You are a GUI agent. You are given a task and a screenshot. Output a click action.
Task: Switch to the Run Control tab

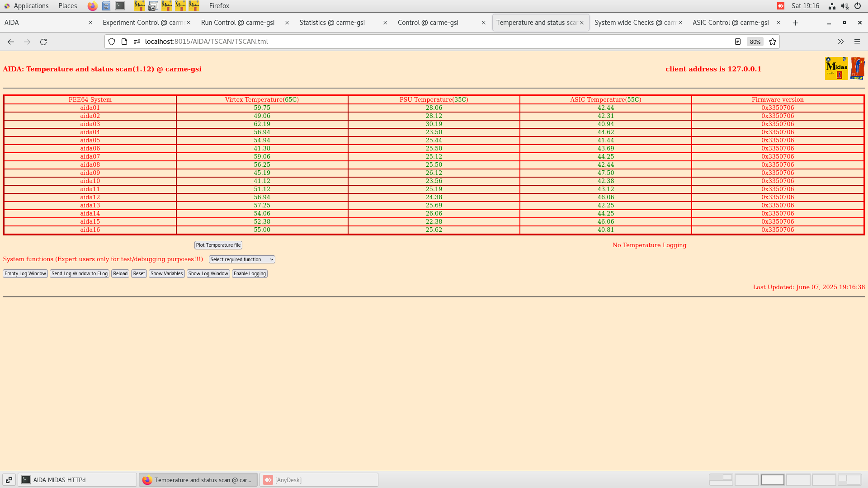tap(238, 23)
